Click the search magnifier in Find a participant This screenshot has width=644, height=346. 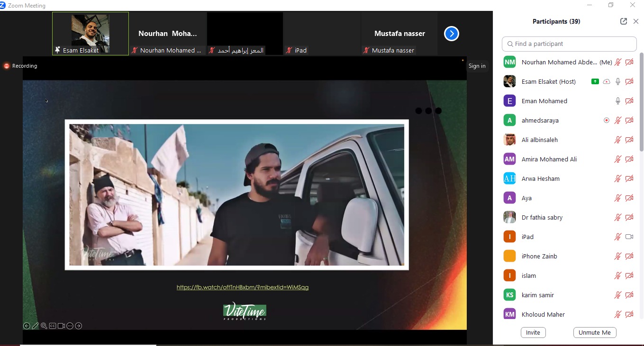[x=510, y=44]
